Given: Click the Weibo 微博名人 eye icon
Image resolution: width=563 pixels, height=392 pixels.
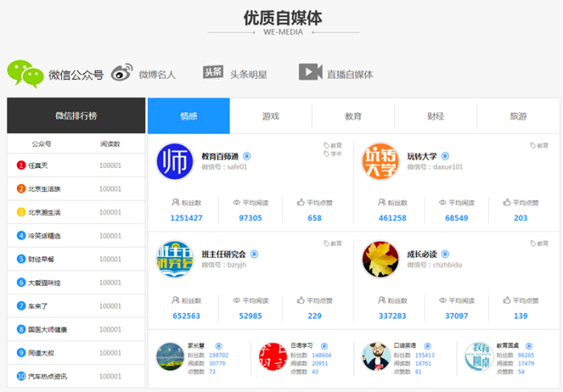Looking at the screenshot, I should [x=121, y=73].
